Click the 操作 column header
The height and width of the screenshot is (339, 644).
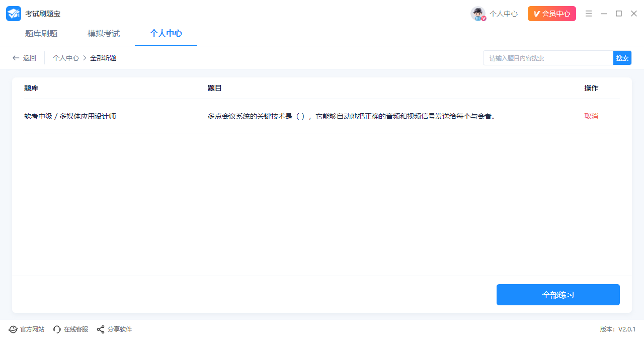click(591, 88)
